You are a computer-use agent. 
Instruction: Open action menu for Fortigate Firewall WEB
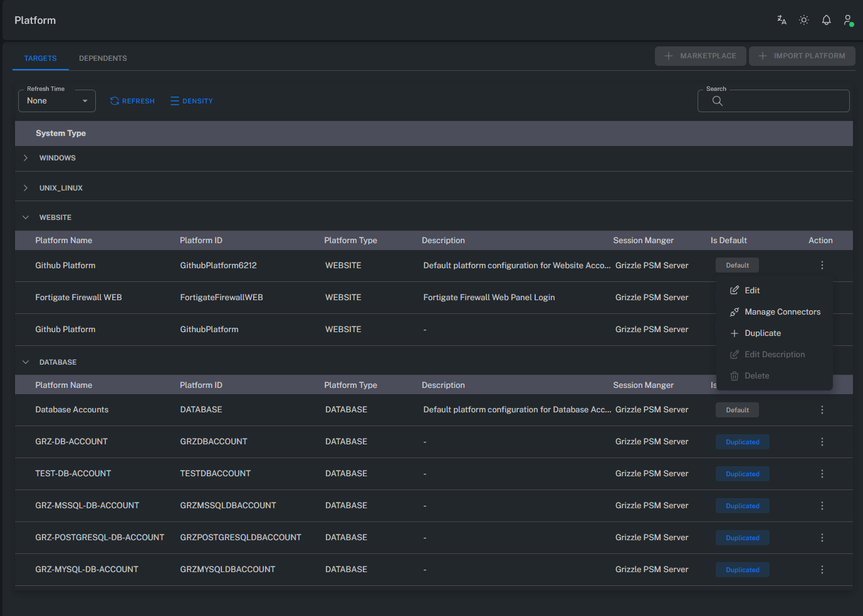[x=822, y=297]
